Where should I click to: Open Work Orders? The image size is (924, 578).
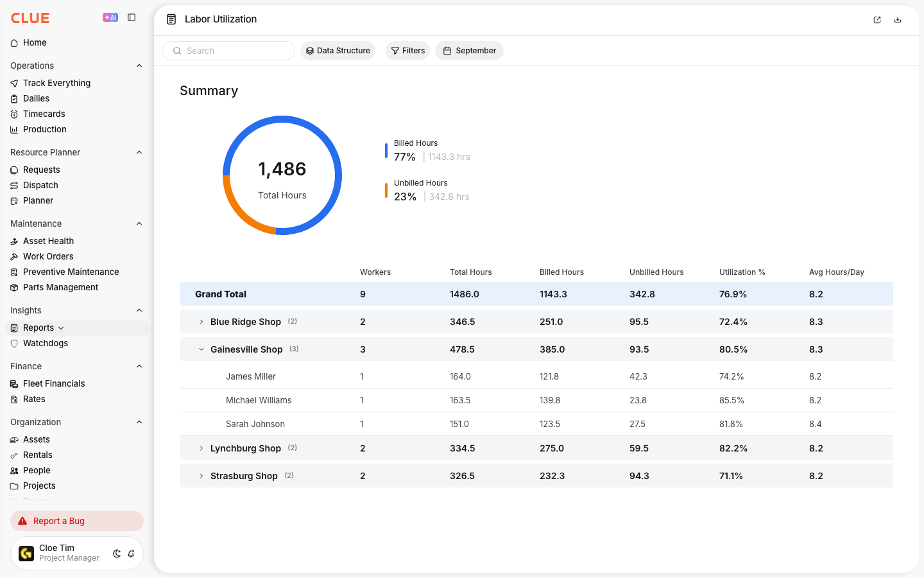click(48, 256)
